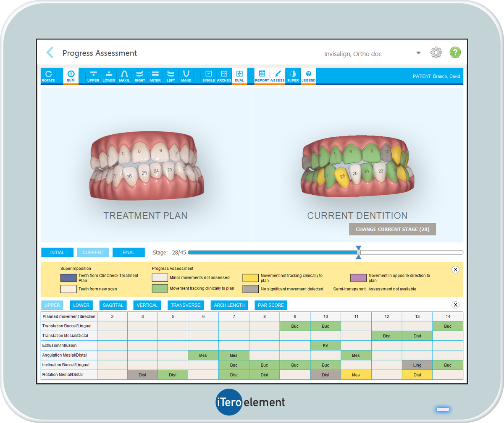Click the Teeth from new scan swatch

tap(68, 289)
